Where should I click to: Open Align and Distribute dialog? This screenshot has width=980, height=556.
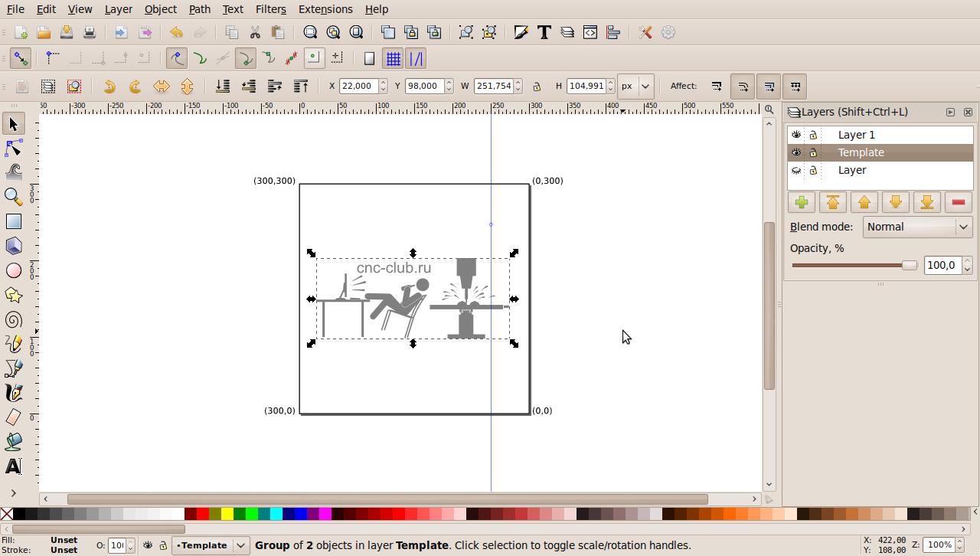[x=613, y=32]
